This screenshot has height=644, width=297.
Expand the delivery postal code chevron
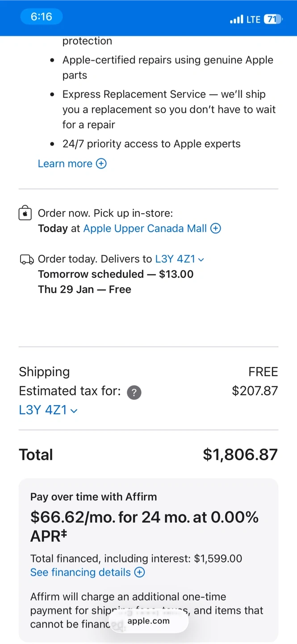pyautogui.click(x=201, y=260)
